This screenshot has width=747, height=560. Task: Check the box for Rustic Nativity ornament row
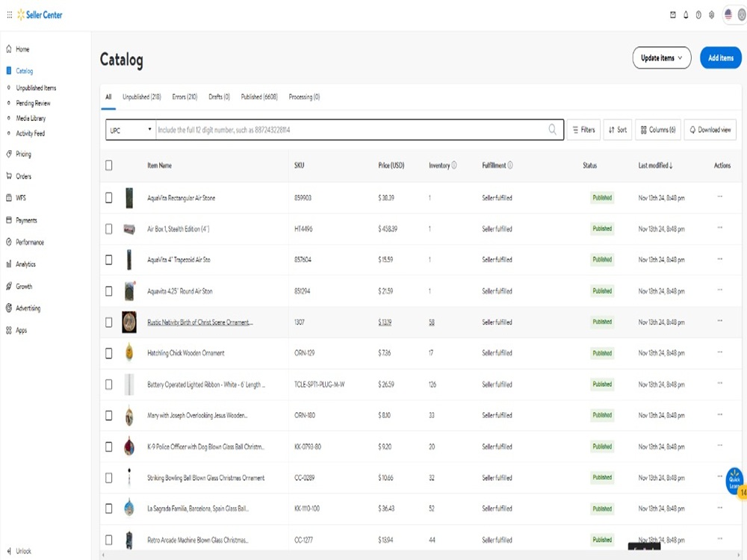[x=108, y=323]
